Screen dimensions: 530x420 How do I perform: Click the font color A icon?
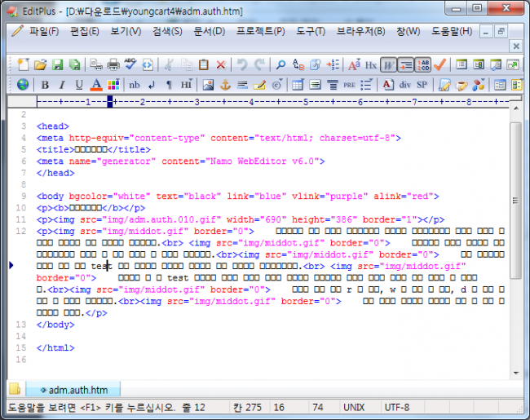click(x=96, y=85)
